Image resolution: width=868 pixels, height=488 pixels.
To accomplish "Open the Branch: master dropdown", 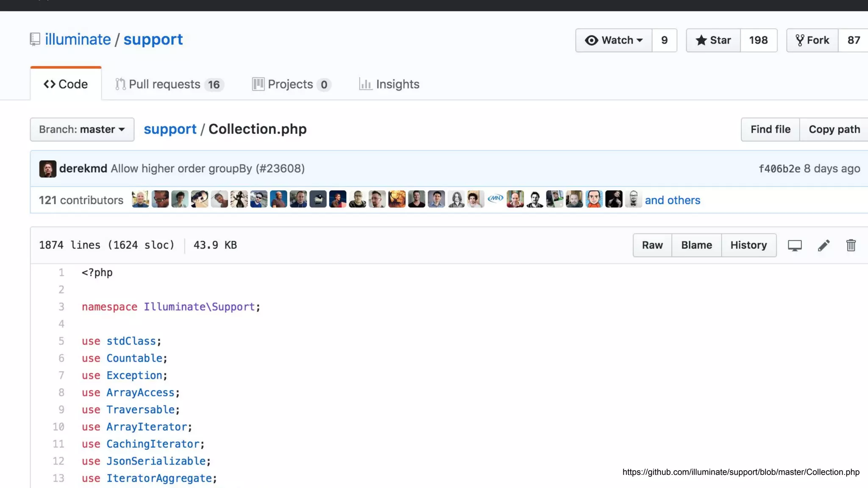I will point(82,129).
